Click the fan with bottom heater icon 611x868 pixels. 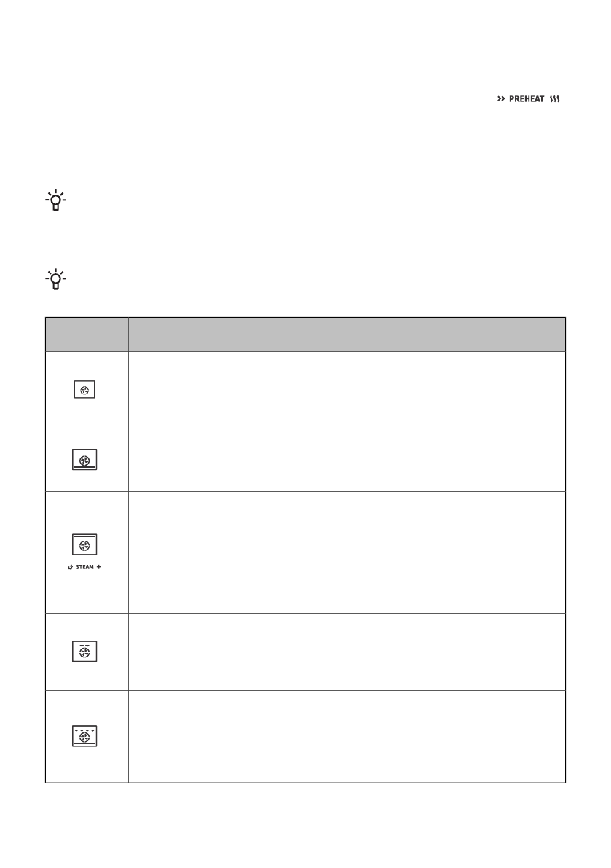pyautogui.click(x=86, y=461)
